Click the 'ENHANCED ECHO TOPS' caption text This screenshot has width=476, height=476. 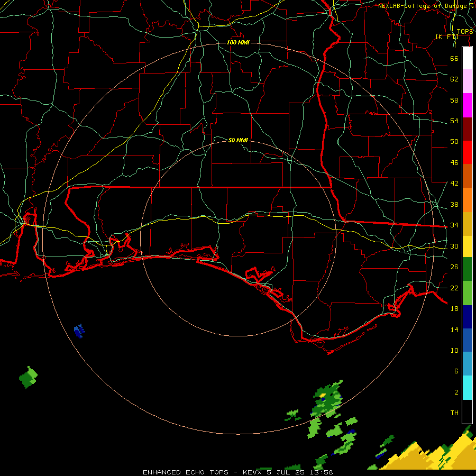coord(186,472)
